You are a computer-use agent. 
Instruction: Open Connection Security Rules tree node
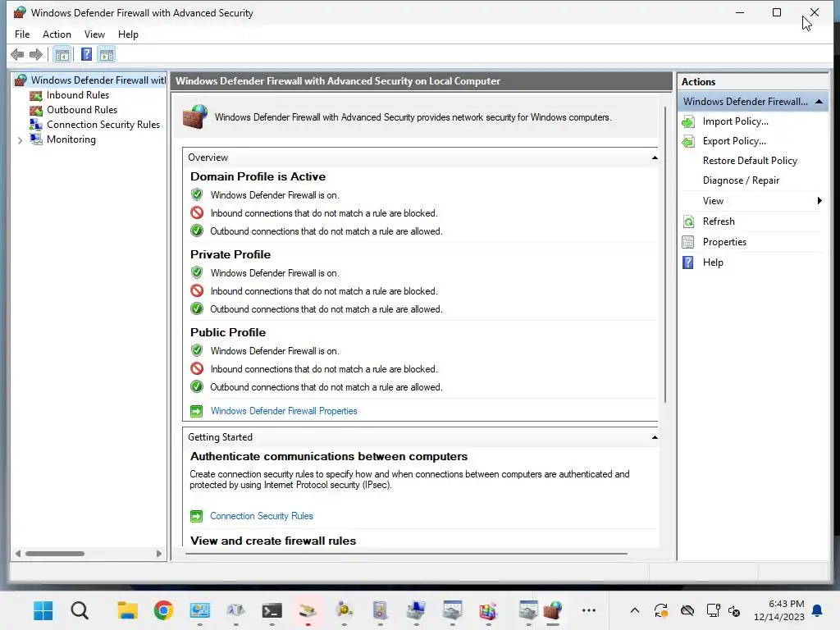(103, 125)
